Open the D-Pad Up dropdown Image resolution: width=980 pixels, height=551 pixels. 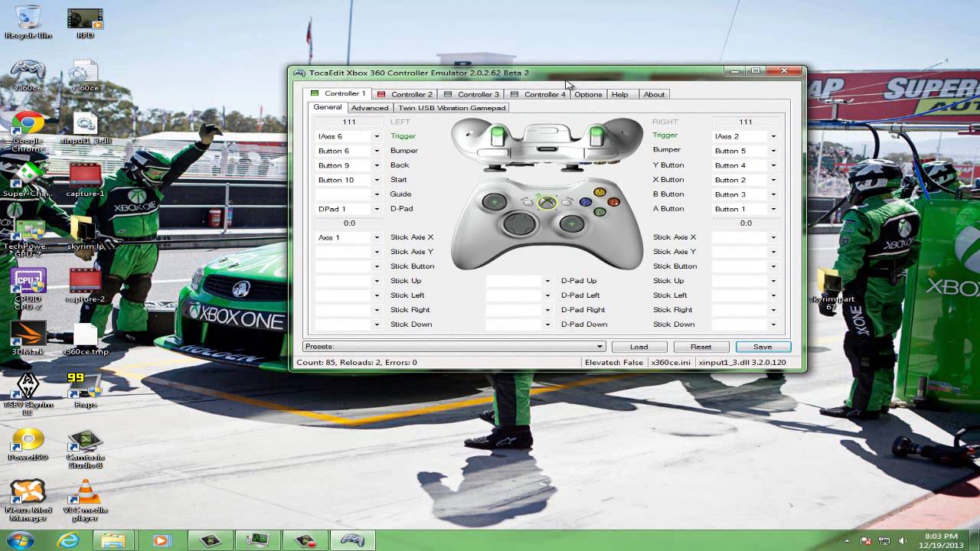[x=547, y=281]
